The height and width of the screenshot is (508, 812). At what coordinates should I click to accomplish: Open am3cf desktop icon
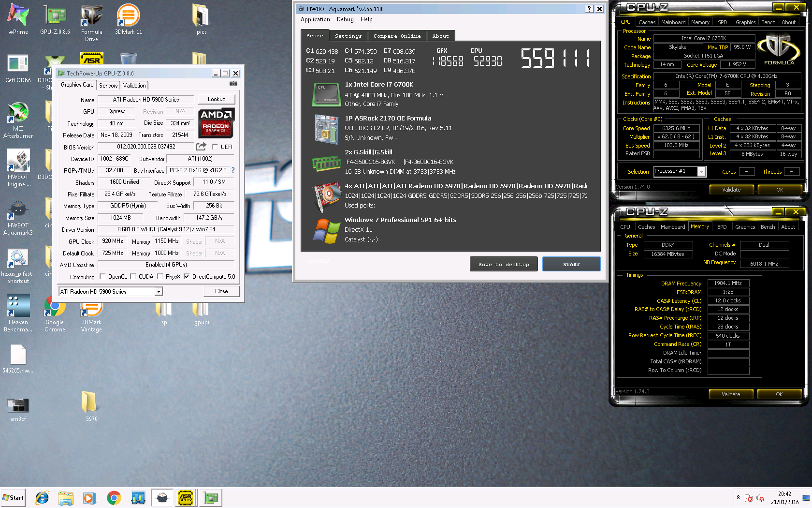18,409
